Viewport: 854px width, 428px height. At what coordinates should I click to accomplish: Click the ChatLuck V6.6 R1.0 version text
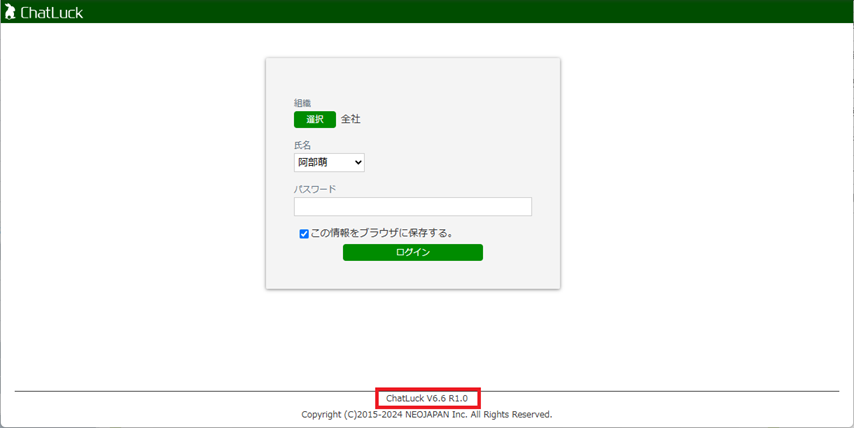427,399
